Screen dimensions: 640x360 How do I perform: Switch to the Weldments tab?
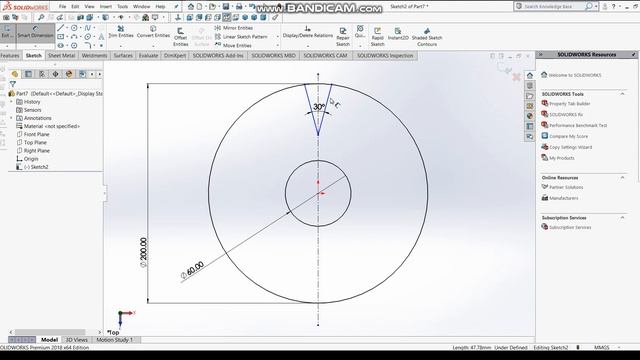pyautogui.click(x=94, y=56)
